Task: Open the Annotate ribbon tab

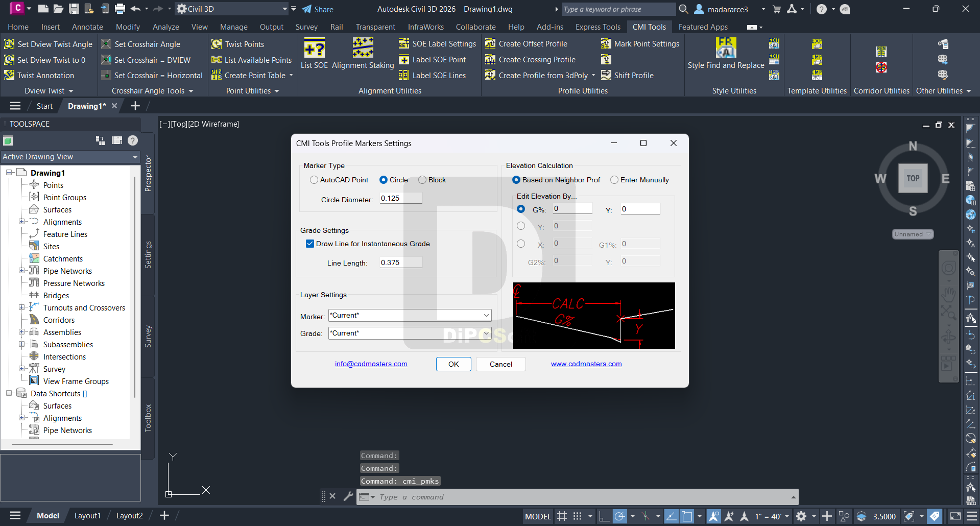Action: (87, 27)
